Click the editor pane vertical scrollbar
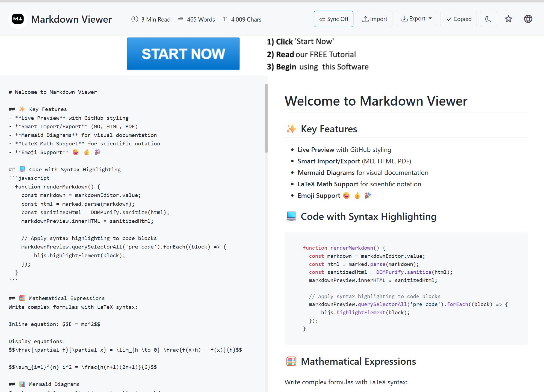The height and width of the screenshot is (392, 544). tap(266, 118)
